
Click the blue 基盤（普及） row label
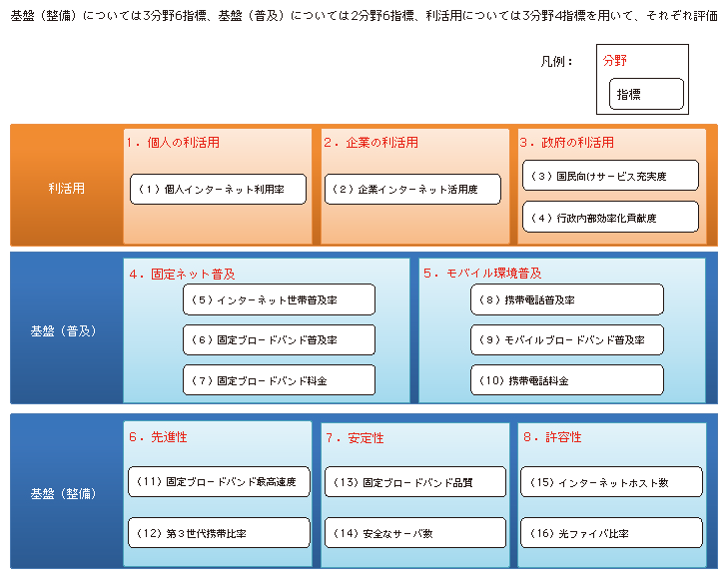click(64, 330)
